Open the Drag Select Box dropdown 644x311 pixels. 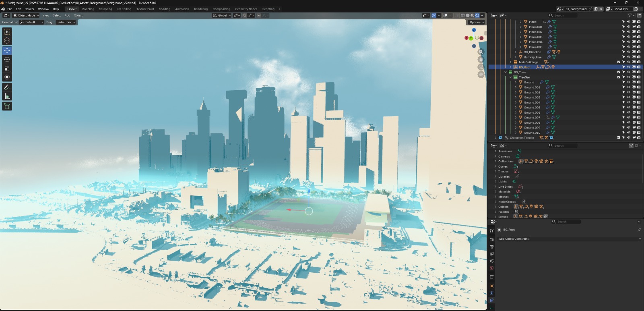(x=66, y=22)
